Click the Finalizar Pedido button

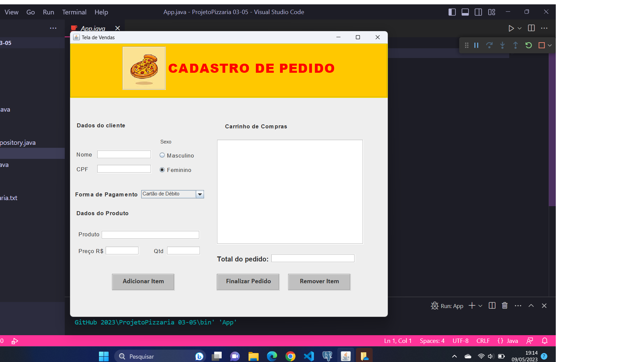click(x=248, y=282)
